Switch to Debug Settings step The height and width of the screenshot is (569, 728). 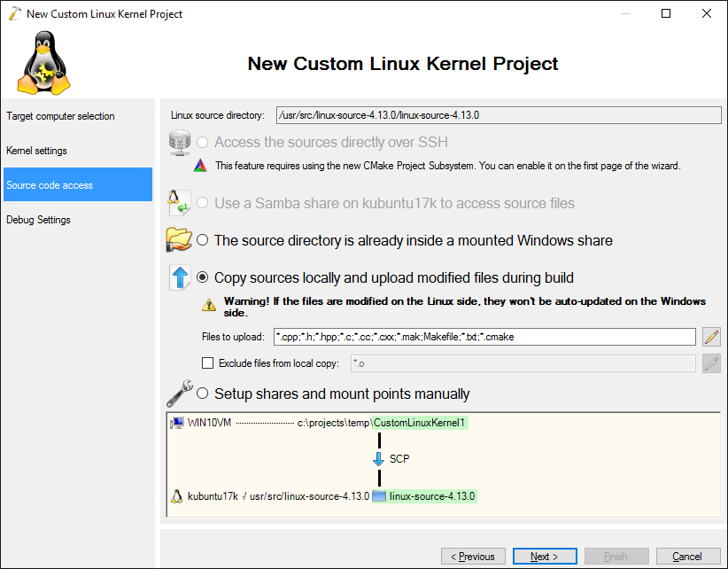coord(39,220)
